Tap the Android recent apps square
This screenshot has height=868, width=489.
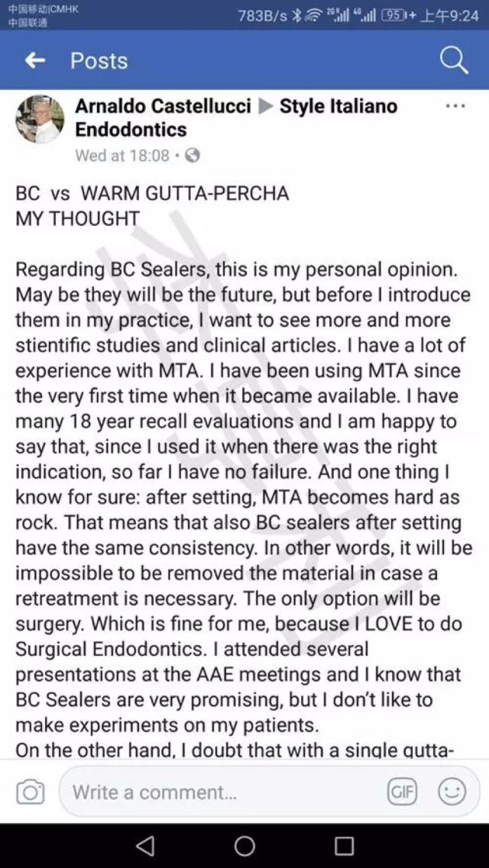pos(344,845)
